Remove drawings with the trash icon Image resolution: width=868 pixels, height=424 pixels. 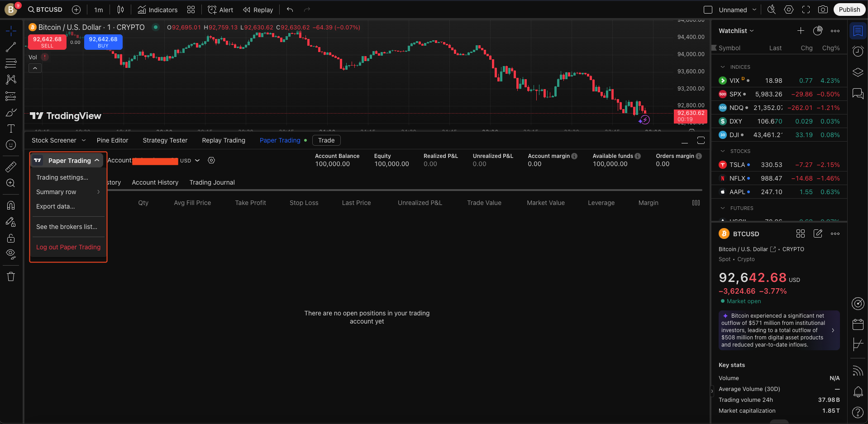click(11, 276)
